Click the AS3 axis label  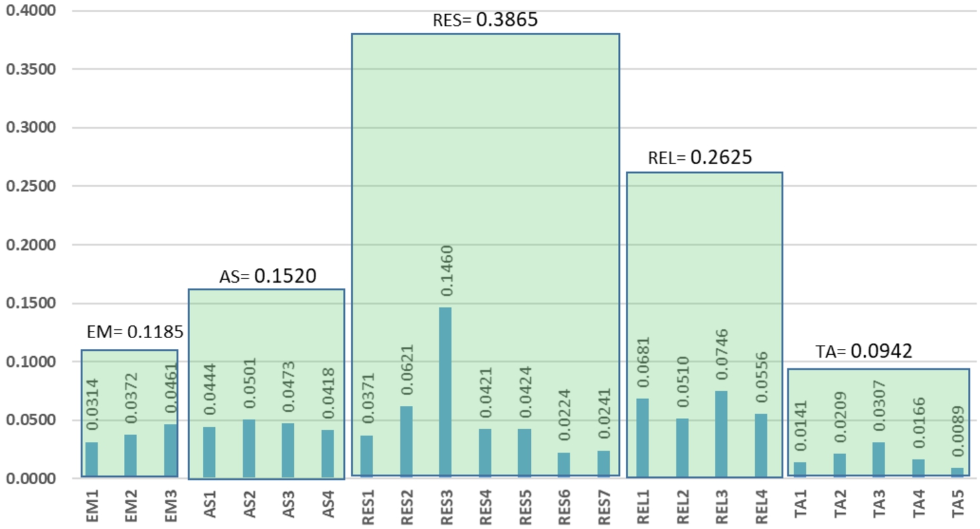point(289,503)
